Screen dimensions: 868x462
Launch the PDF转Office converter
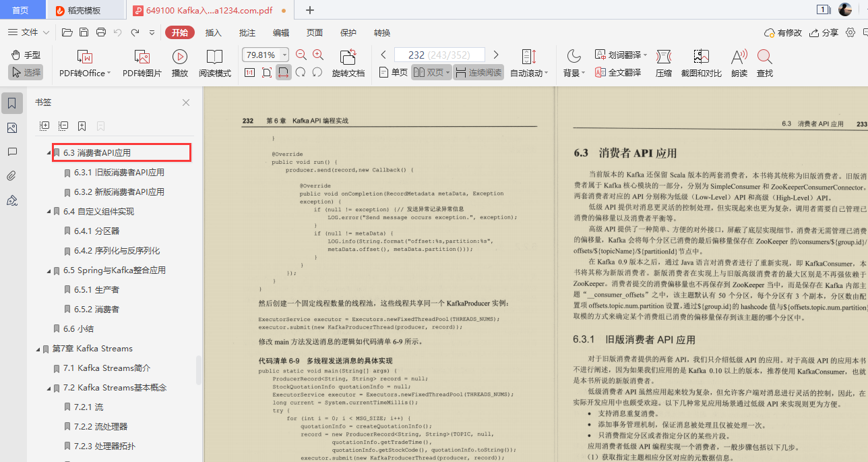pos(82,63)
